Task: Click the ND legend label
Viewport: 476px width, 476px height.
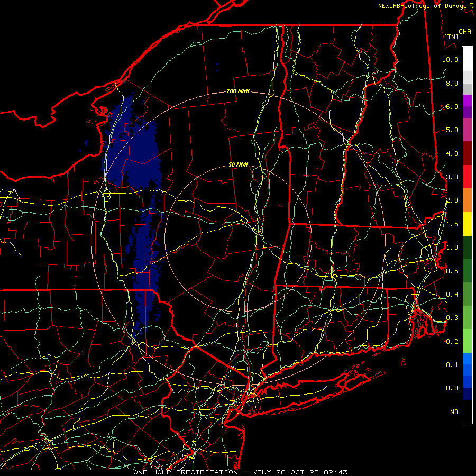Action: 454,411
